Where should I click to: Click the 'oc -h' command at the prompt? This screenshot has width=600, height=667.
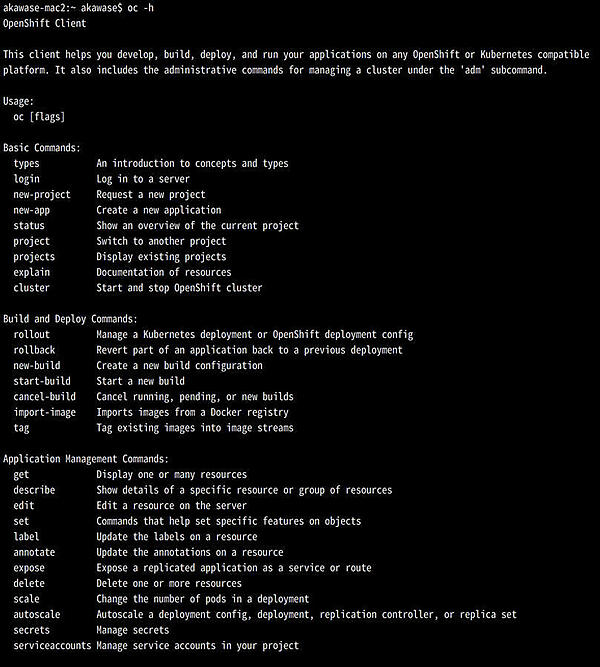pos(140,7)
